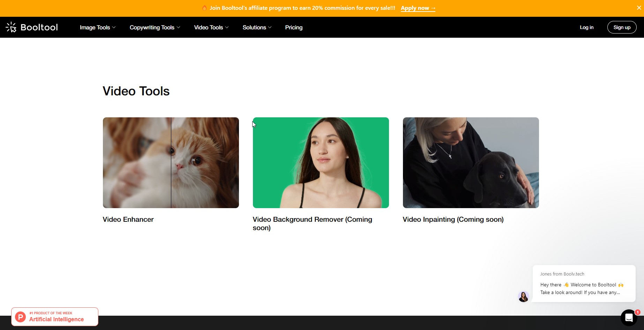Click the Video Enhancer title

click(x=128, y=219)
